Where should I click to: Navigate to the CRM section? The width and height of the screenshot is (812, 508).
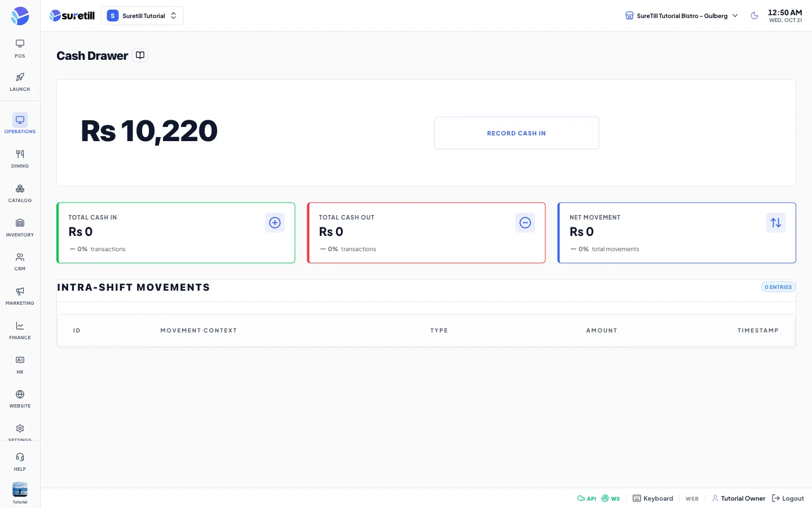click(20, 261)
